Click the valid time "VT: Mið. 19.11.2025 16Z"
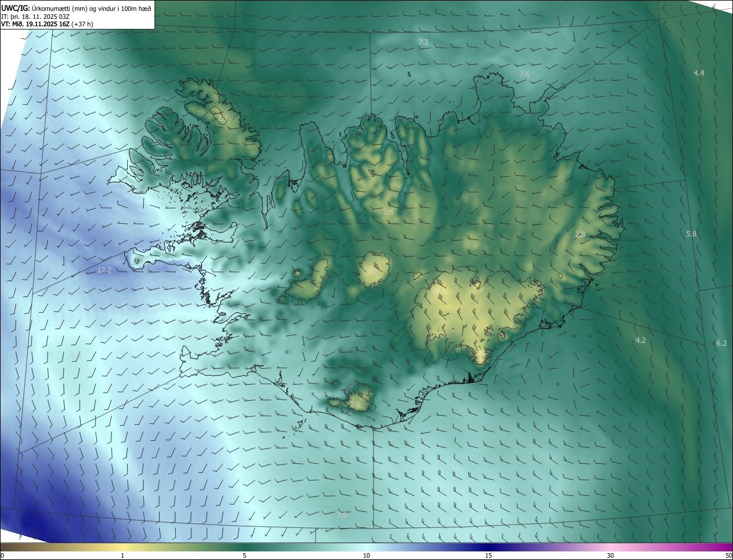The image size is (733, 560). pos(36,25)
